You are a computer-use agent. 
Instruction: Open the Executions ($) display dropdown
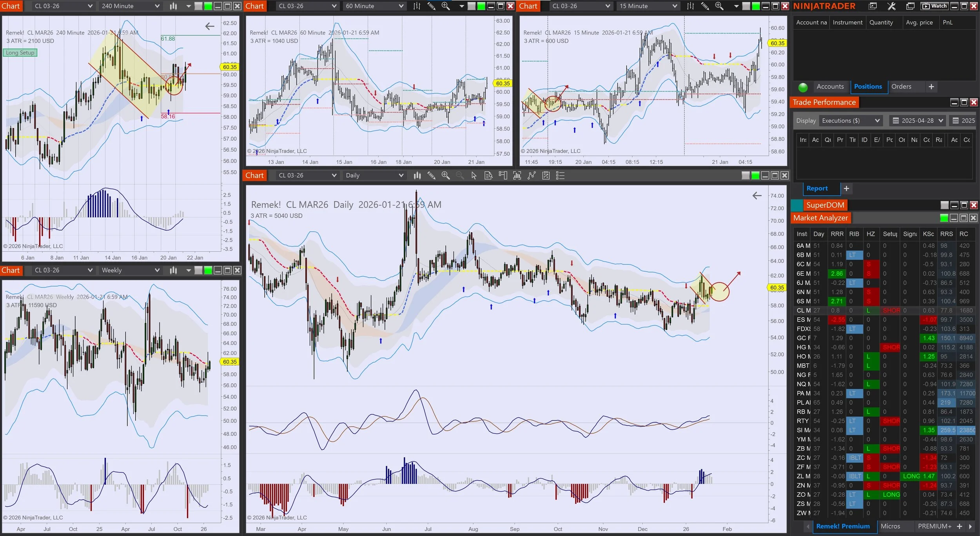(x=850, y=121)
